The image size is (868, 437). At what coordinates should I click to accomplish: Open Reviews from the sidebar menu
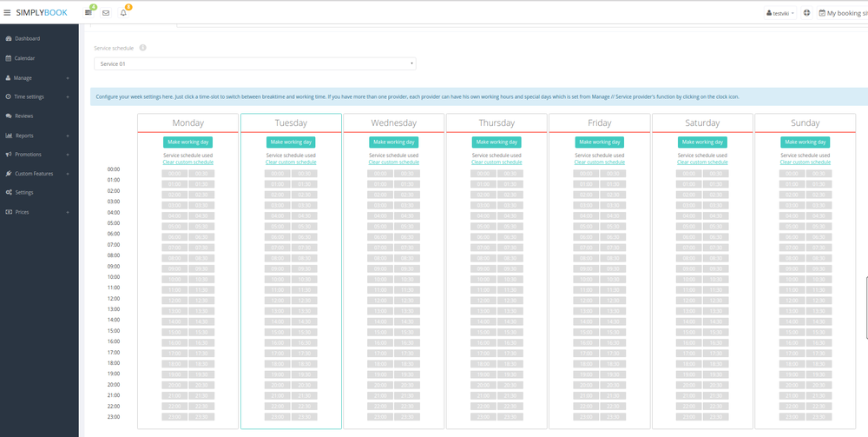pyautogui.click(x=23, y=116)
